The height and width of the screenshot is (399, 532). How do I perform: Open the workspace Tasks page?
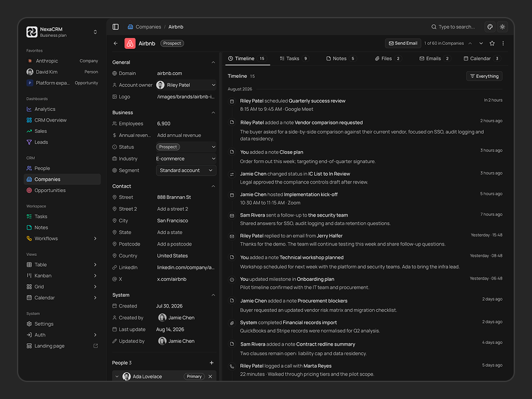coord(62,217)
